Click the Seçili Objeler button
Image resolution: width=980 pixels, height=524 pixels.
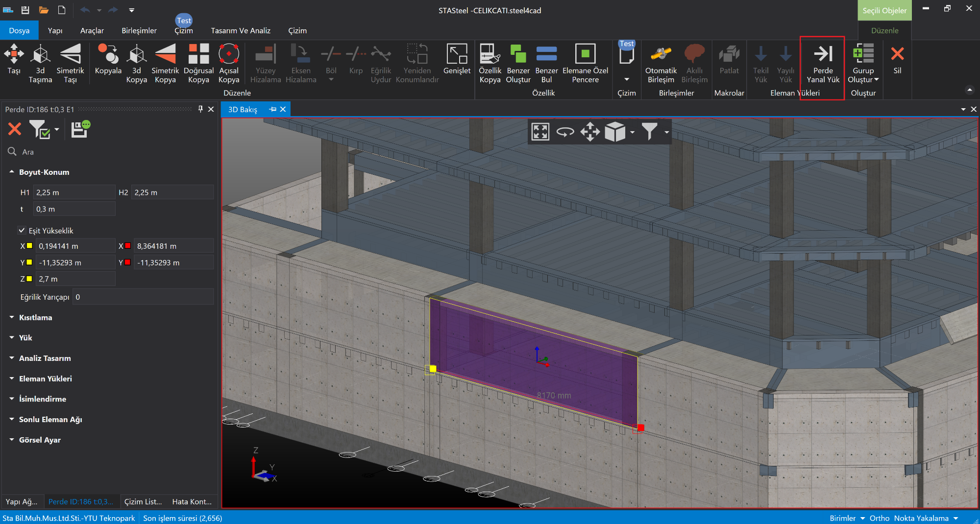(x=884, y=10)
